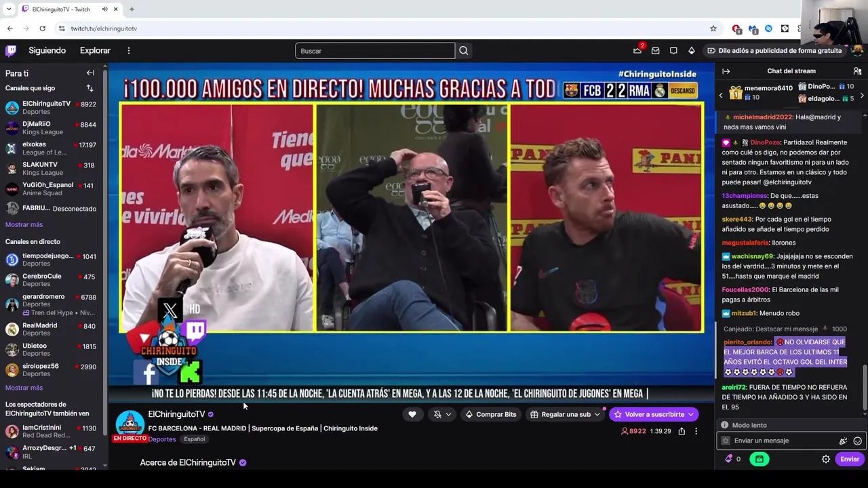This screenshot has width=868, height=488.
Task: Show previous gift leaderboard arrow
Action: click(721, 96)
